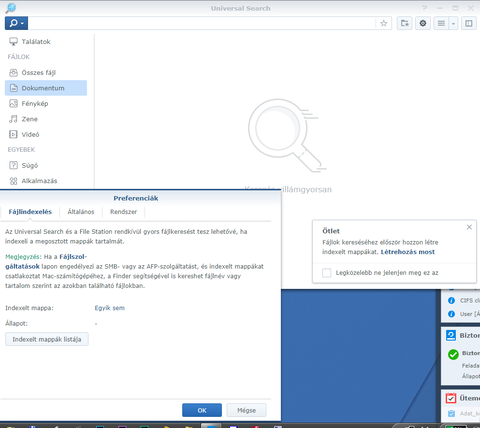Switch to Fájlindexelés tab

tap(30, 212)
